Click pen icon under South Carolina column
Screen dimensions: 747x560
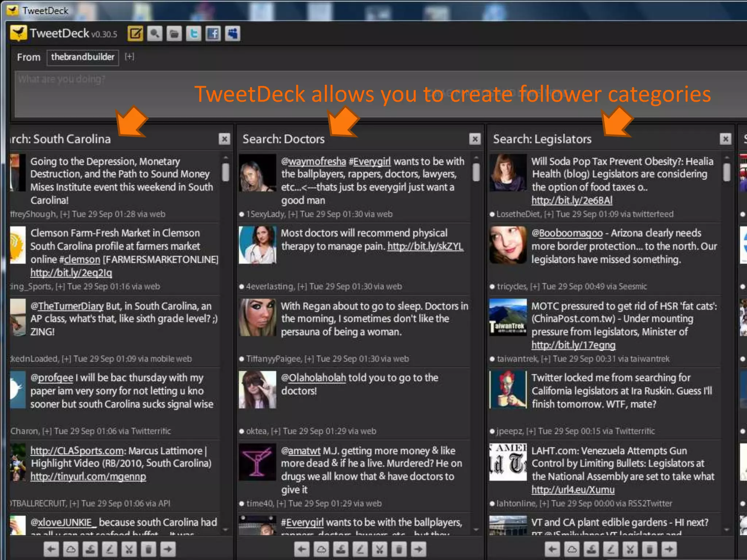pyautogui.click(x=109, y=549)
